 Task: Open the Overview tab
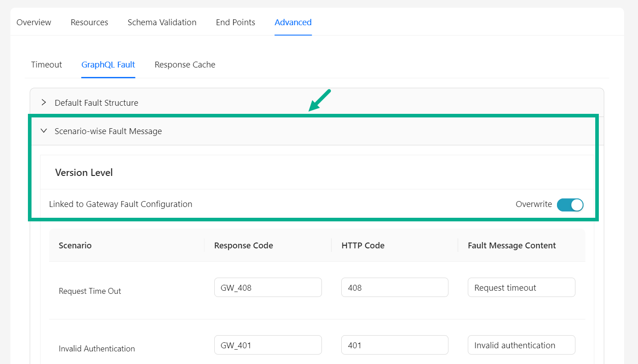tap(34, 22)
